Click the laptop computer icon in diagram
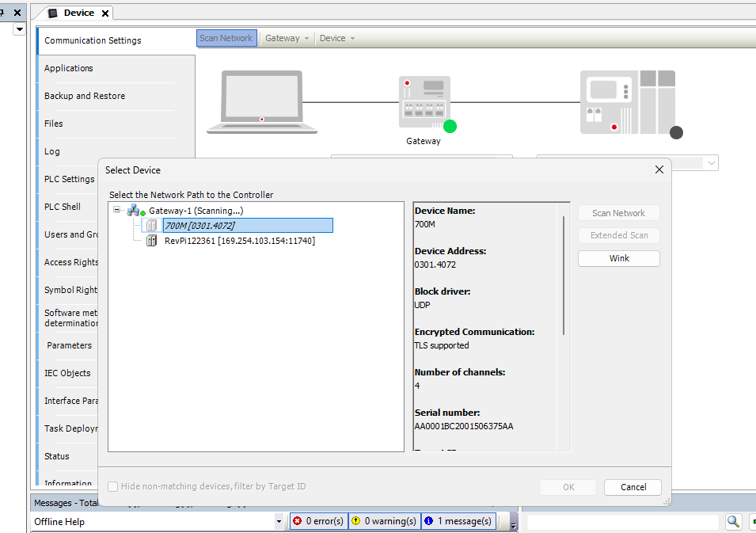The image size is (756, 533). pos(261,102)
